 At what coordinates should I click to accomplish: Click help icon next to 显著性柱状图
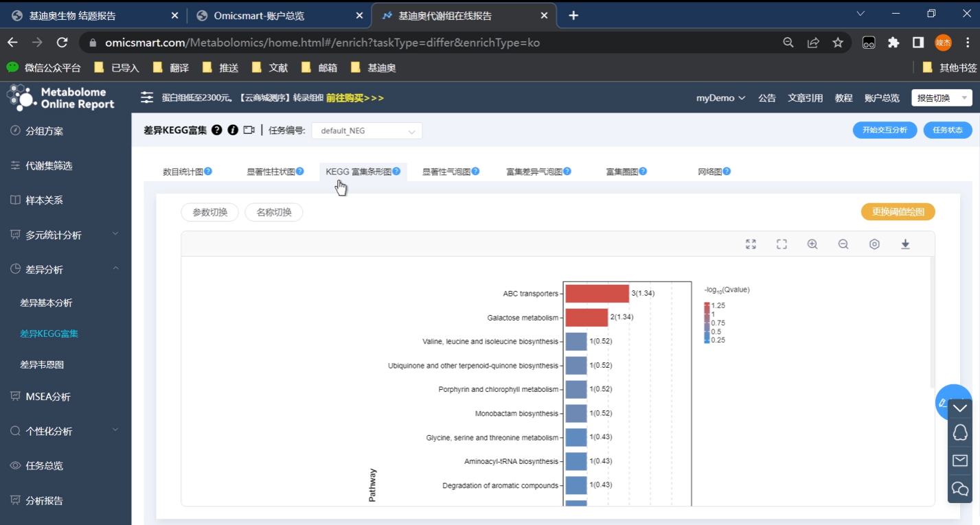tap(299, 172)
